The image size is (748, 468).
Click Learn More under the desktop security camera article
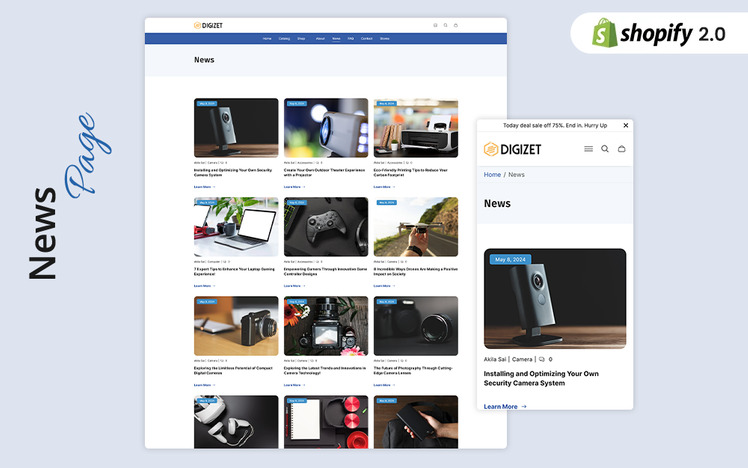(x=204, y=187)
